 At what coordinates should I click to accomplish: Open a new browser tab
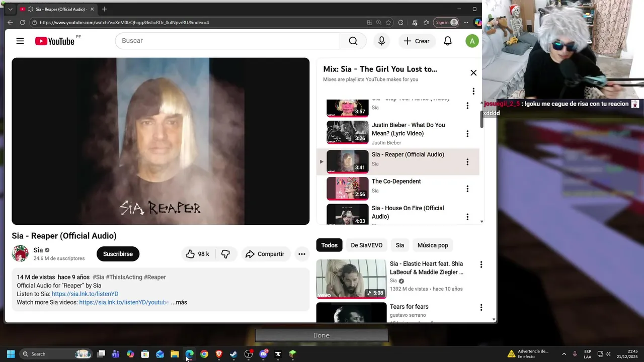tap(104, 9)
